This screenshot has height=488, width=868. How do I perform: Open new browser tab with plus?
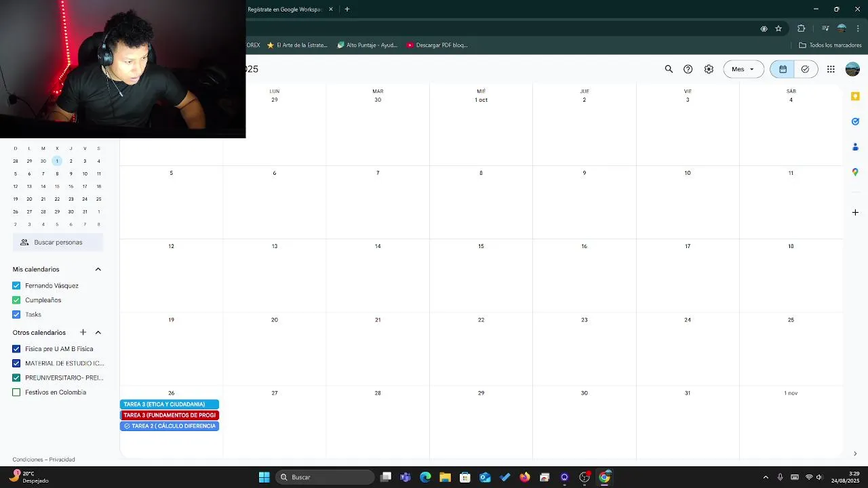tap(347, 9)
